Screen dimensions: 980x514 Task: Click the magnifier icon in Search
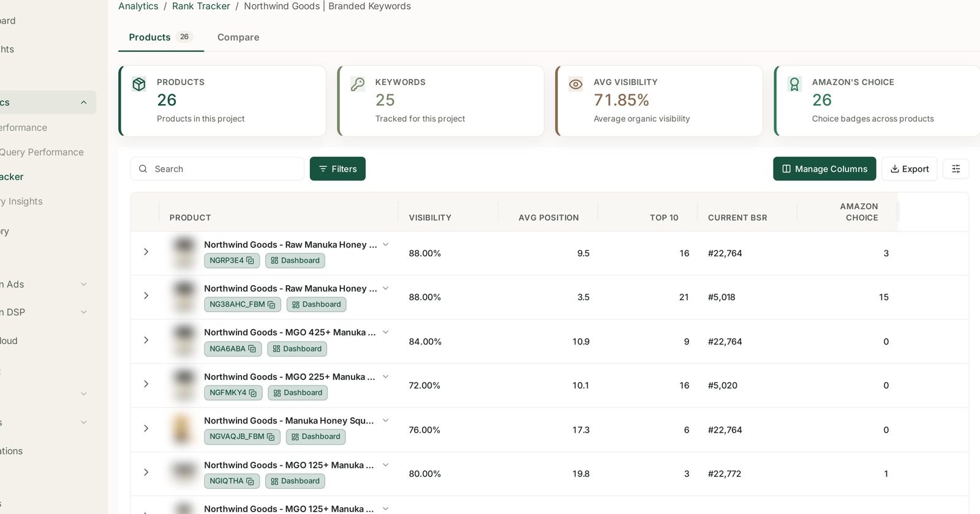point(143,169)
